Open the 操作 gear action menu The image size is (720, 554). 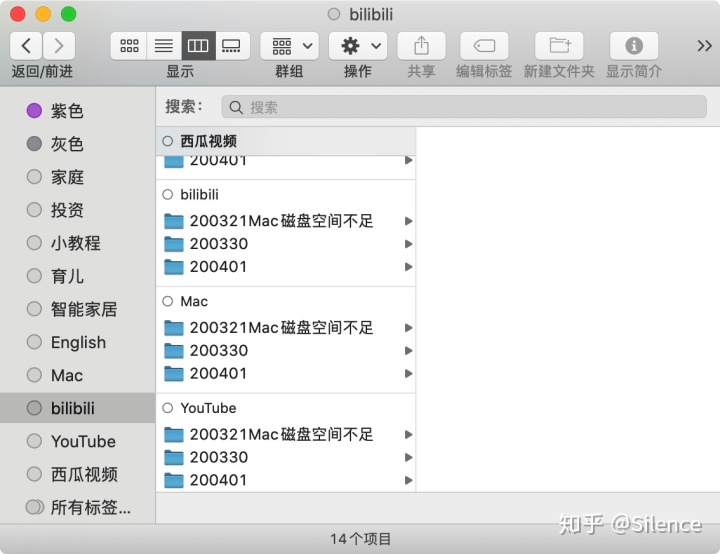(x=358, y=45)
